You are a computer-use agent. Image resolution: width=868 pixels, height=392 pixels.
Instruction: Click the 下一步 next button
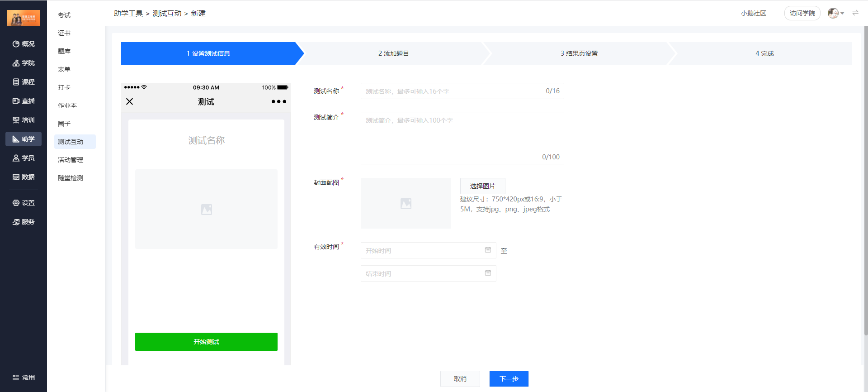[x=509, y=379]
